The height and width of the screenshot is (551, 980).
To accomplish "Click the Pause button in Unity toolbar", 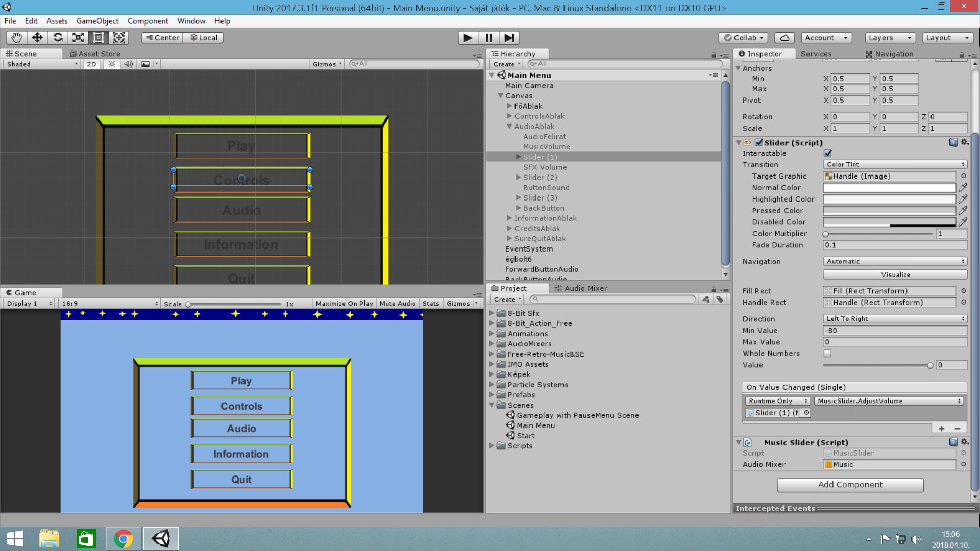I will tap(489, 37).
